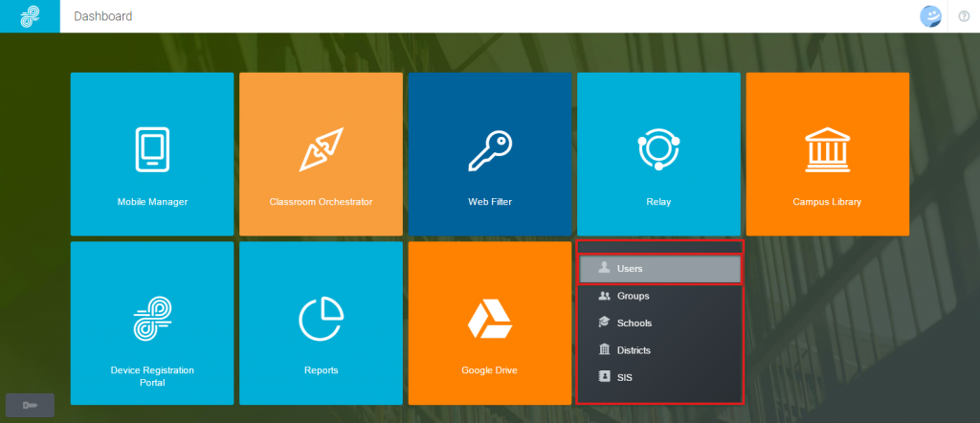Screen dimensions: 980x423
Task: Open the Reports tile
Action: (x=321, y=323)
